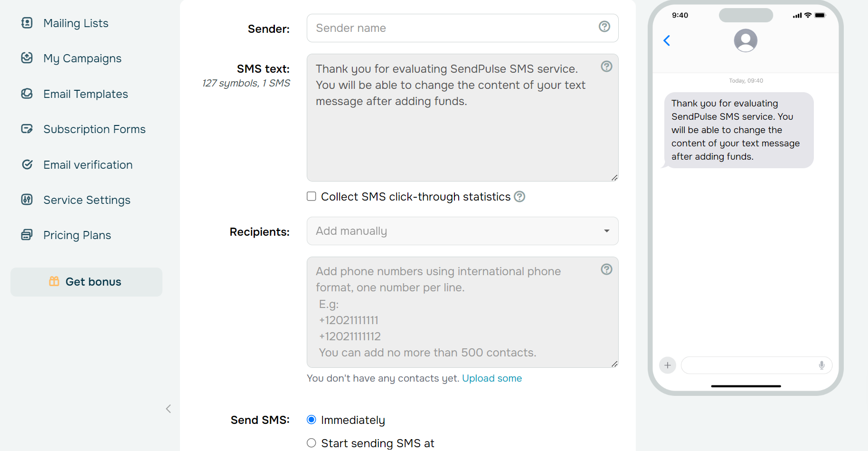Image resolution: width=868 pixels, height=451 pixels.
Task: Click the Mailing Lists sidebar icon
Action: [27, 23]
